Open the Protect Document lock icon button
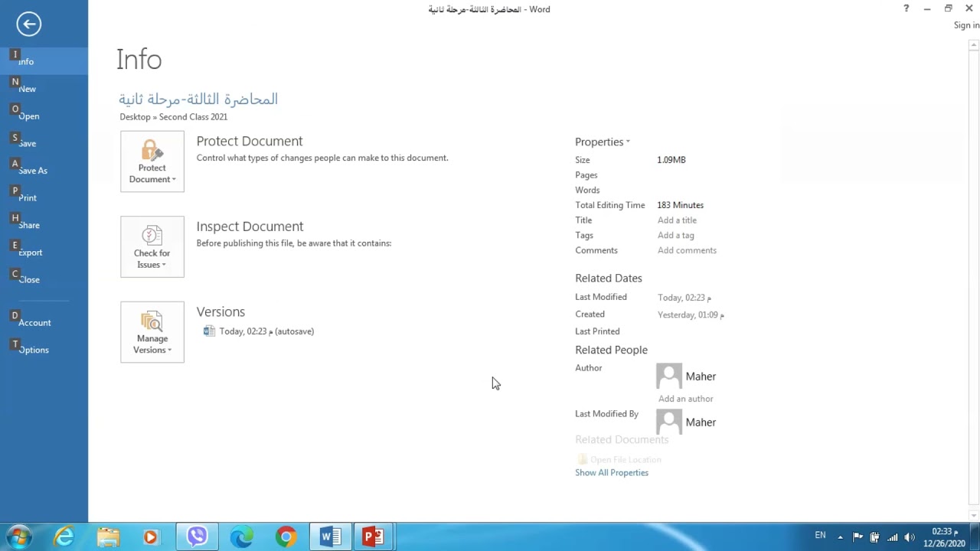This screenshot has width=980, height=551. pos(152,161)
